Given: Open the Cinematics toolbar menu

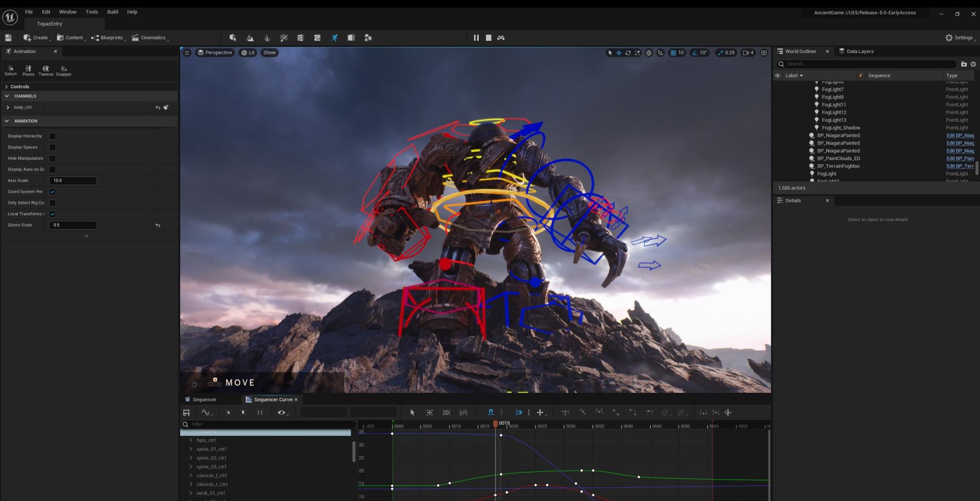Looking at the screenshot, I should tap(150, 38).
